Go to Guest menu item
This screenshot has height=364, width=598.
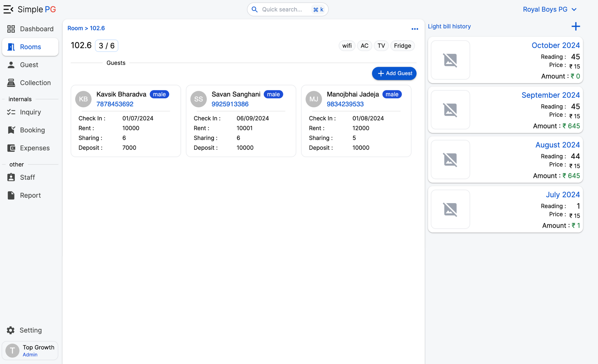[x=29, y=65]
